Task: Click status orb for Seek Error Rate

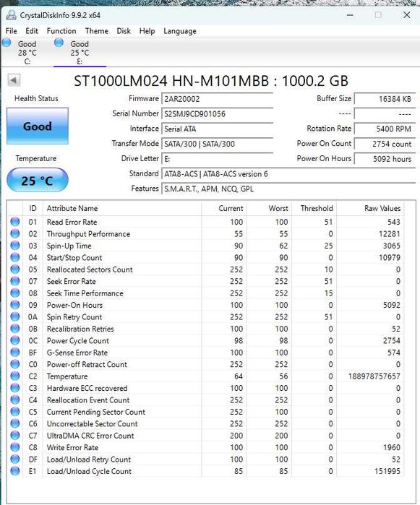Action: [15, 281]
